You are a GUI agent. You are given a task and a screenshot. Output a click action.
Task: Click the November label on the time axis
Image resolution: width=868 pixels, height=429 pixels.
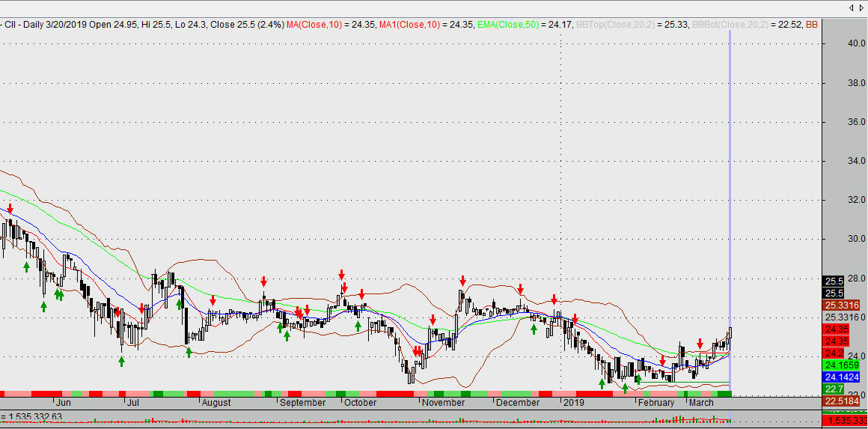[443, 403]
